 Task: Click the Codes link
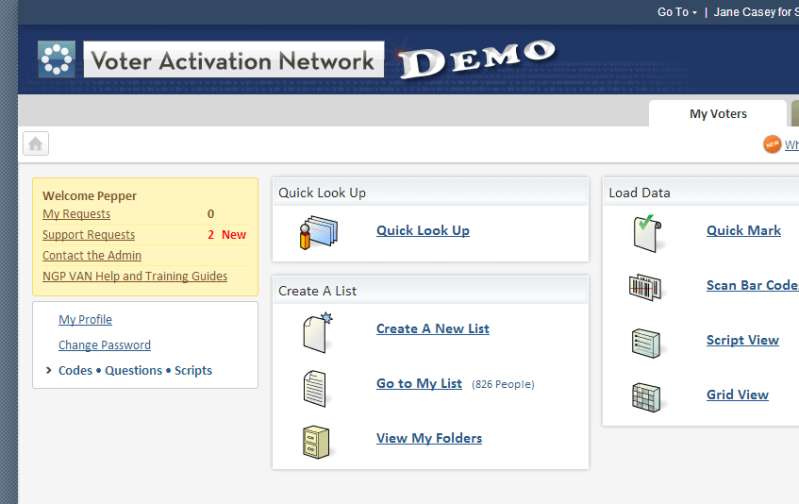coord(75,370)
